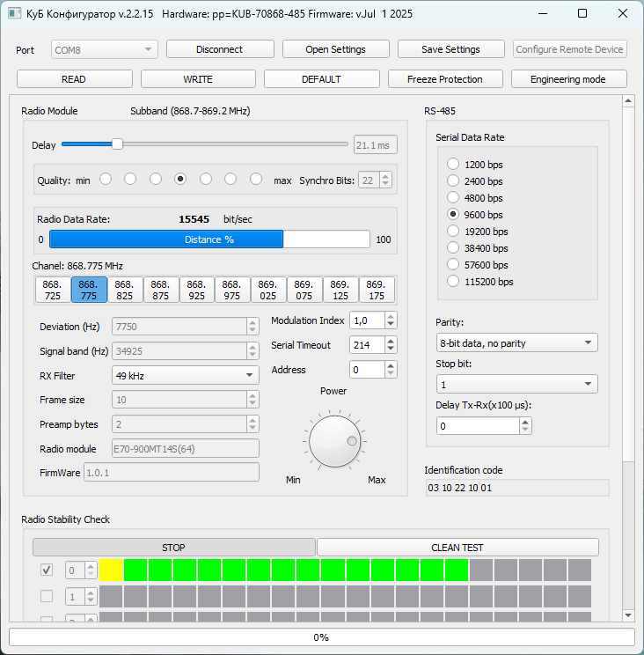The width and height of the screenshot is (644, 655).
Task: Open the Parity dropdown
Action: pyautogui.click(x=516, y=343)
